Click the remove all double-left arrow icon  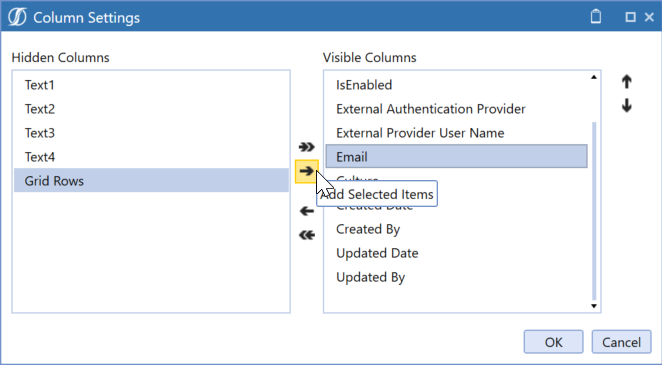307,235
